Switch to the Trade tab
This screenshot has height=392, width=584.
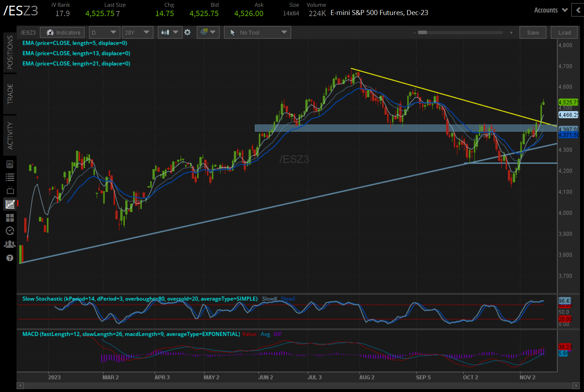click(10, 94)
